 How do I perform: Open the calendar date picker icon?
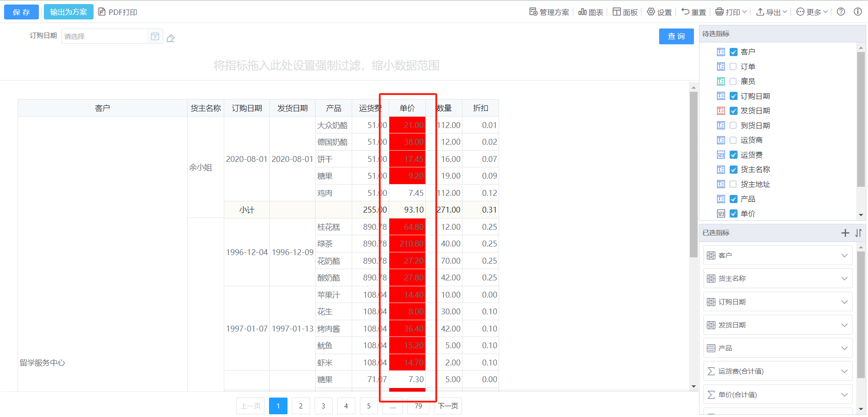(x=155, y=36)
